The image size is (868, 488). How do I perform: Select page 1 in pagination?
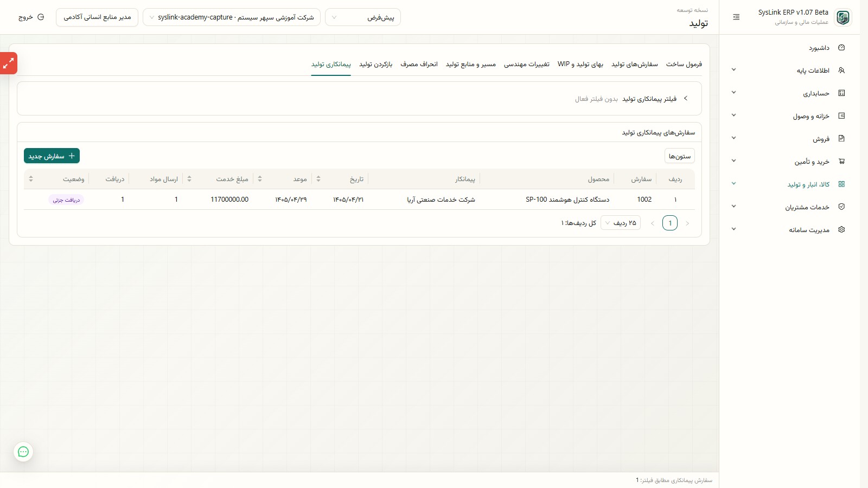coord(670,223)
